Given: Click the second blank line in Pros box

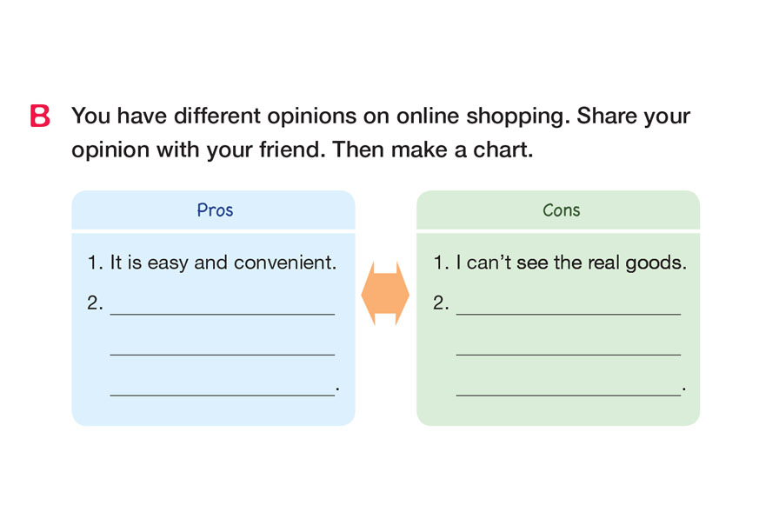Looking at the screenshot, I should pos(223,351).
